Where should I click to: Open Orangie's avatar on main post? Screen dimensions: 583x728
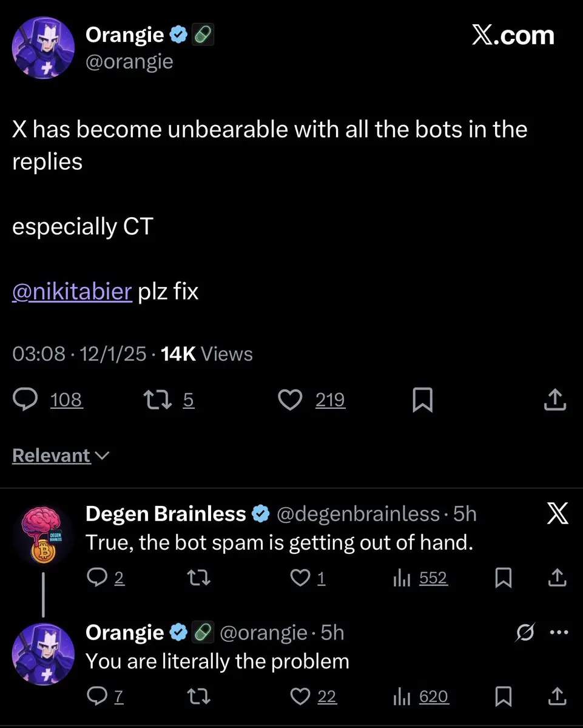pos(43,48)
